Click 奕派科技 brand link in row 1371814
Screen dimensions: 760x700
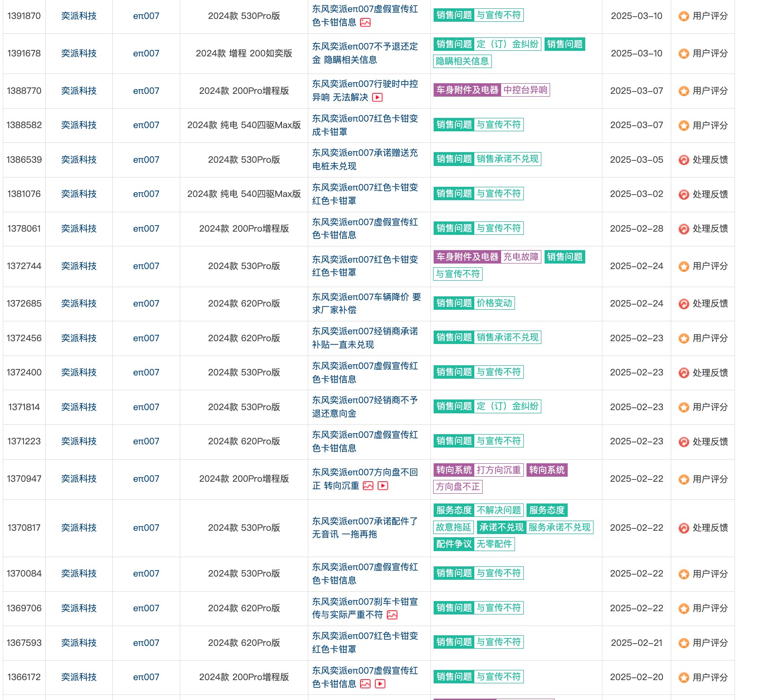(79, 407)
